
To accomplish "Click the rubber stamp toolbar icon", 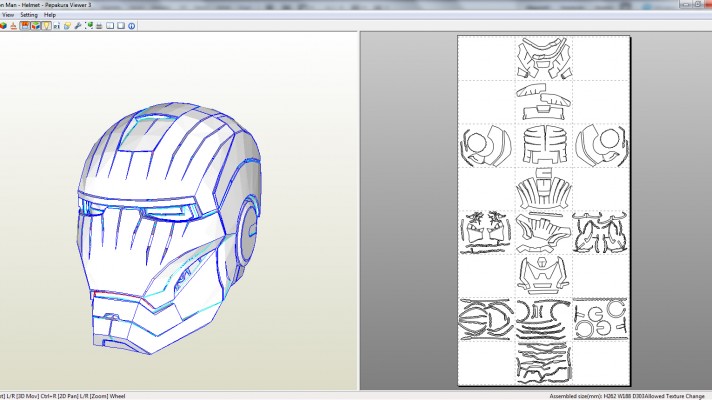I will tap(14, 26).
